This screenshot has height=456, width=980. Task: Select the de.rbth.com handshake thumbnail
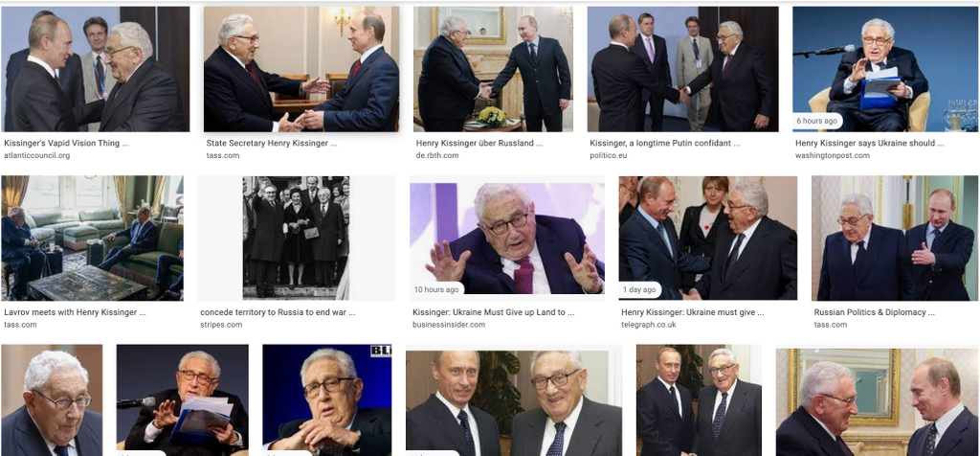tap(493, 69)
